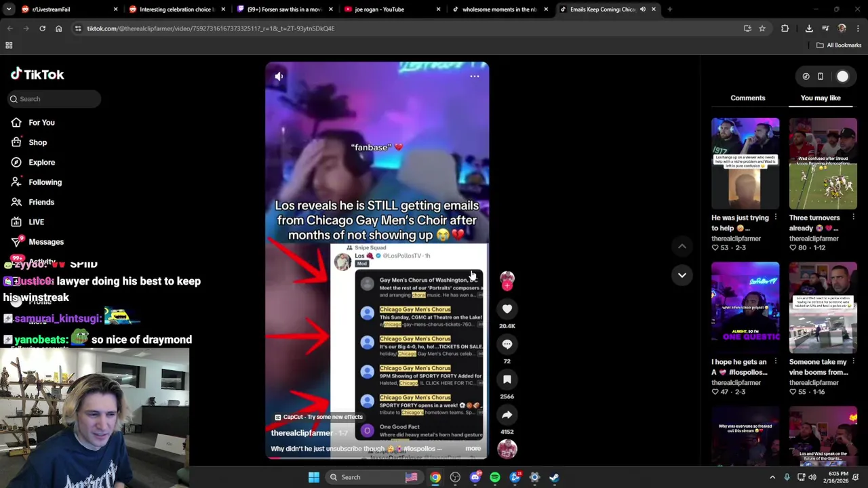Switch to the You may like tab
The height and width of the screenshot is (488, 868).
pos(821,98)
